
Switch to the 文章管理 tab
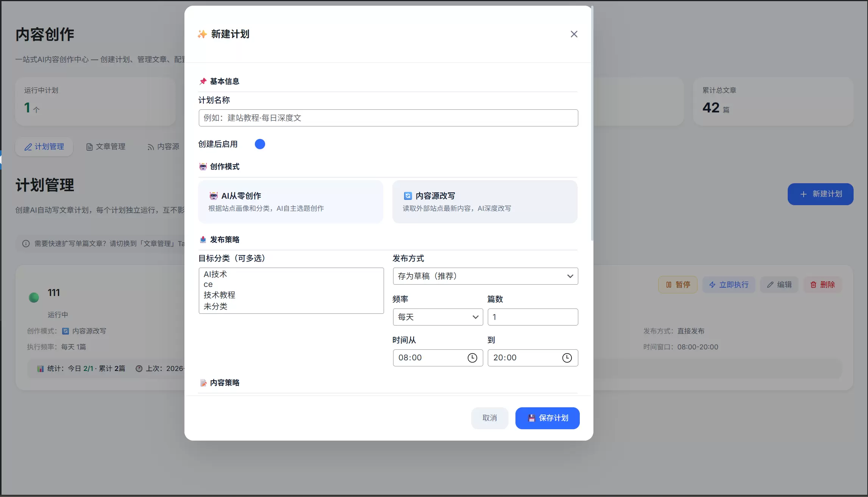point(106,147)
